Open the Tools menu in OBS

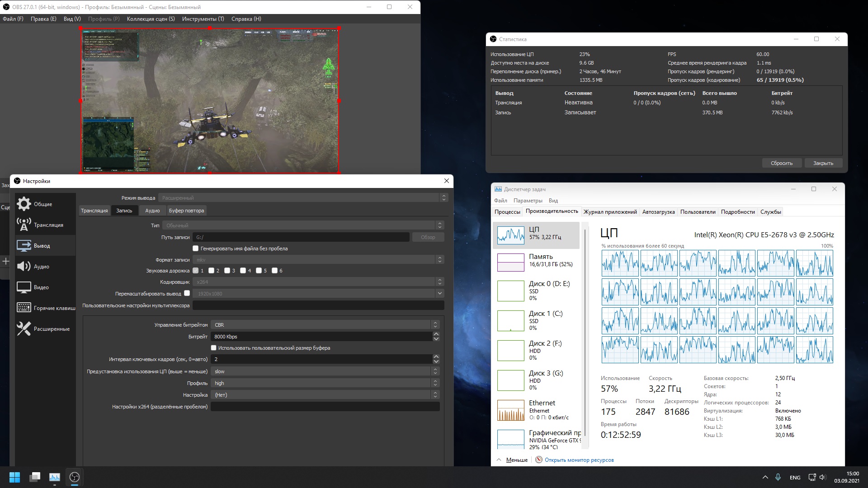(203, 19)
